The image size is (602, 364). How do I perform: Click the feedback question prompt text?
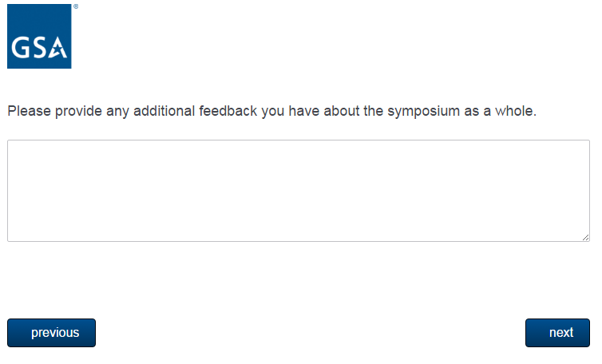(271, 111)
